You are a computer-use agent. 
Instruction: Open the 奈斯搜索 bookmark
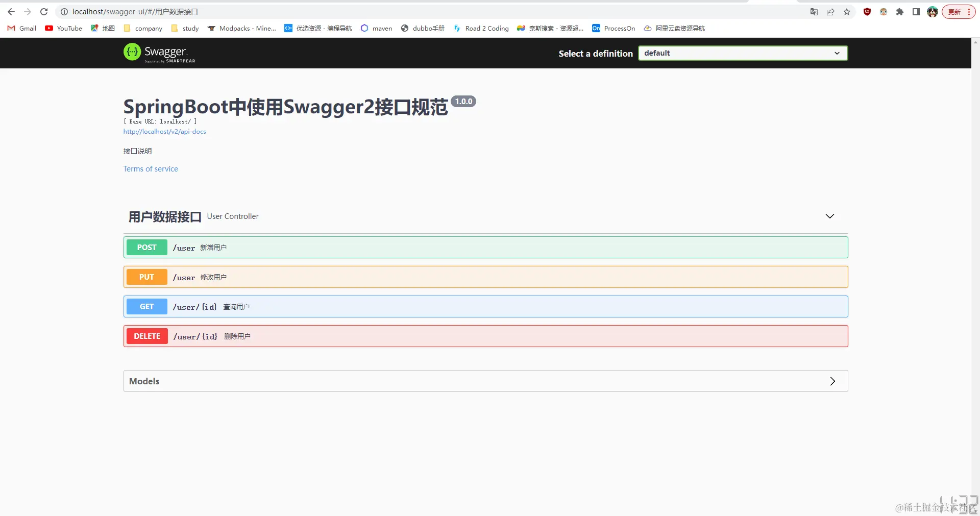pos(550,29)
